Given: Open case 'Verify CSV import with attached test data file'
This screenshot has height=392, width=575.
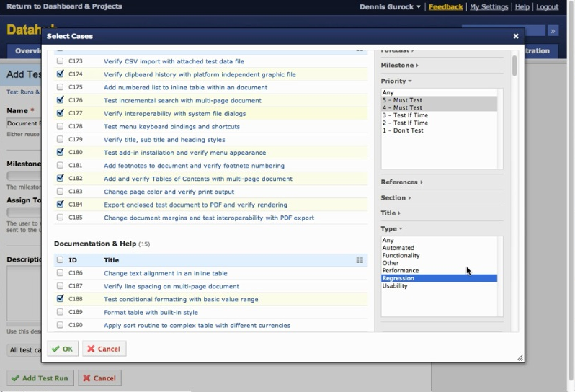Looking at the screenshot, I should click(x=174, y=61).
